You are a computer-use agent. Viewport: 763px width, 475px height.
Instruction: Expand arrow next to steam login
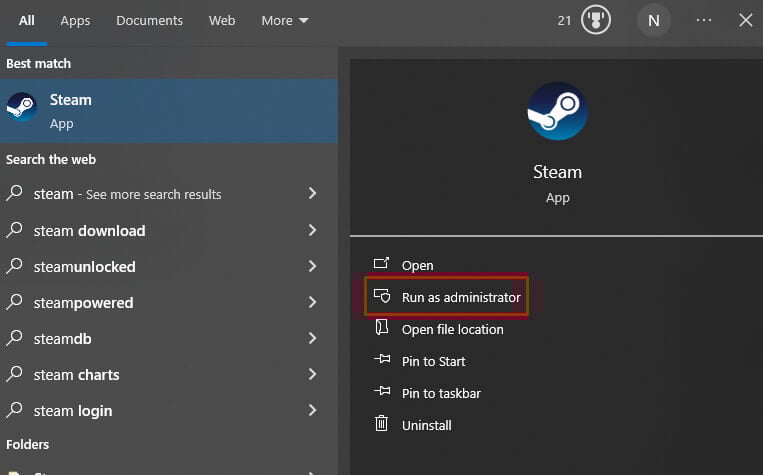click(312, 410)
